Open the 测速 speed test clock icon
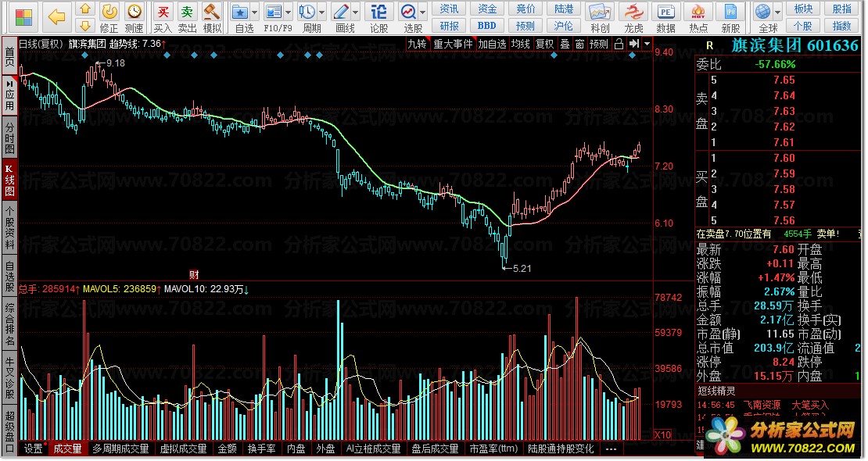The height and width of the screenshot is (461, 868). point(134,12)
